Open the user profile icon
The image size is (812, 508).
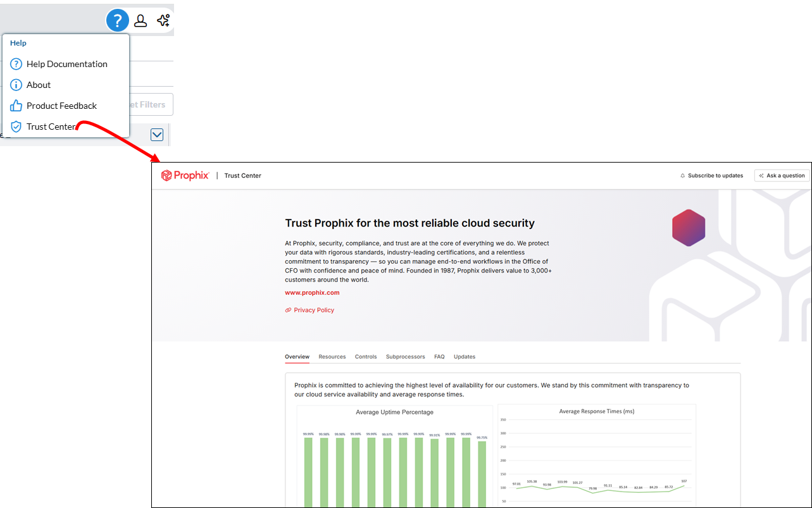141,21
